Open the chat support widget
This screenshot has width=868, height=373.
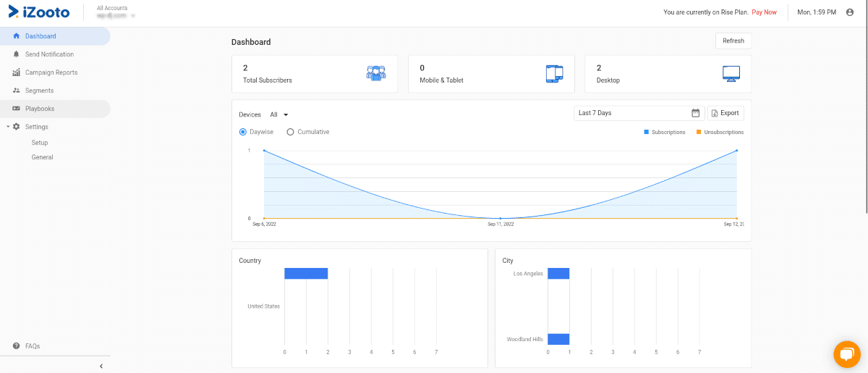coord(846,353)
